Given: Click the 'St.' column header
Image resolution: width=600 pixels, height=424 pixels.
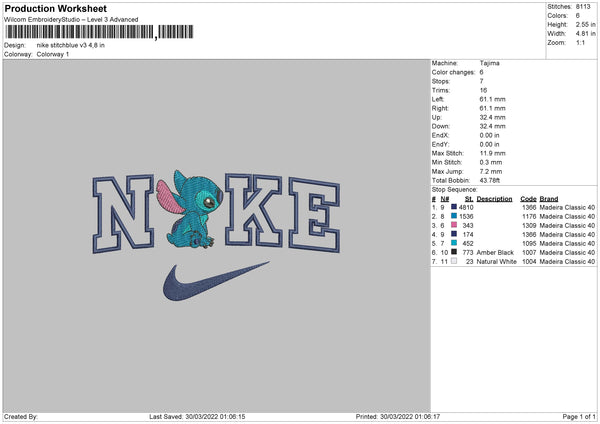Looking at the screenshot, I should pos(469,199).
